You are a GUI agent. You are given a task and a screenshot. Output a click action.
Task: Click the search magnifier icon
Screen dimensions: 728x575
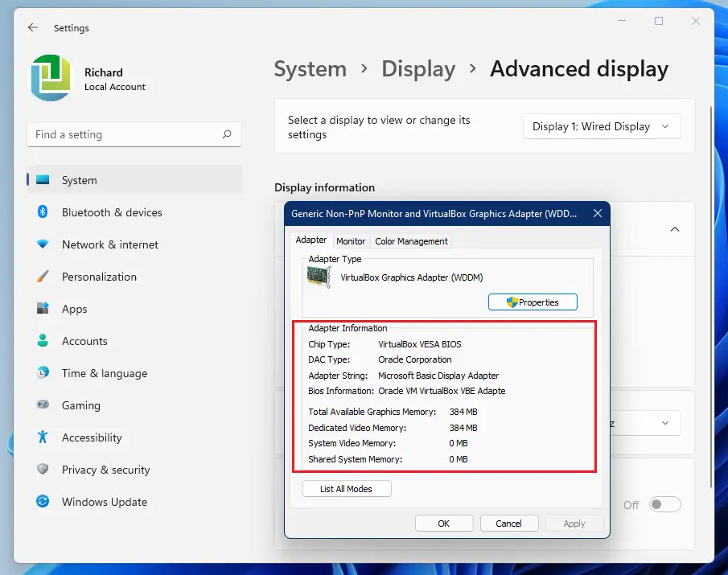pyautogui.click(x=227, y=134)
